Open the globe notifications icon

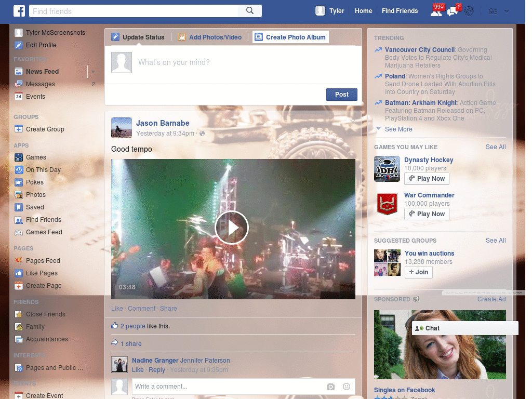pyautogui.click(x=469, y=11)
